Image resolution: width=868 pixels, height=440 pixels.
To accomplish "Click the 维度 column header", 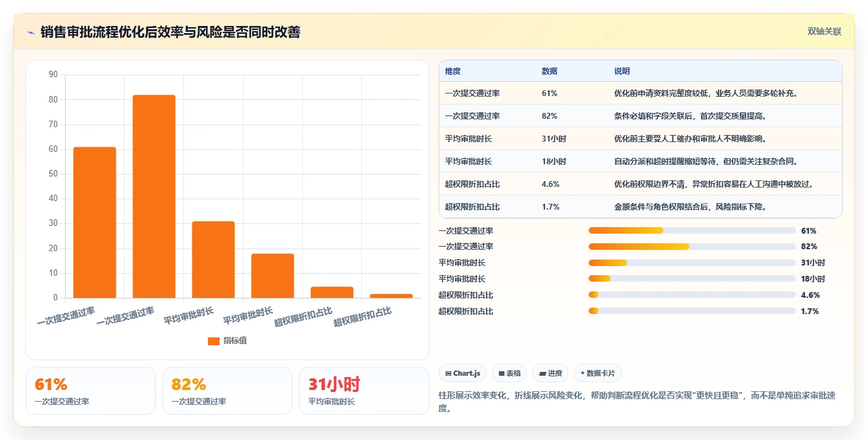I will [x=453, y=71].
